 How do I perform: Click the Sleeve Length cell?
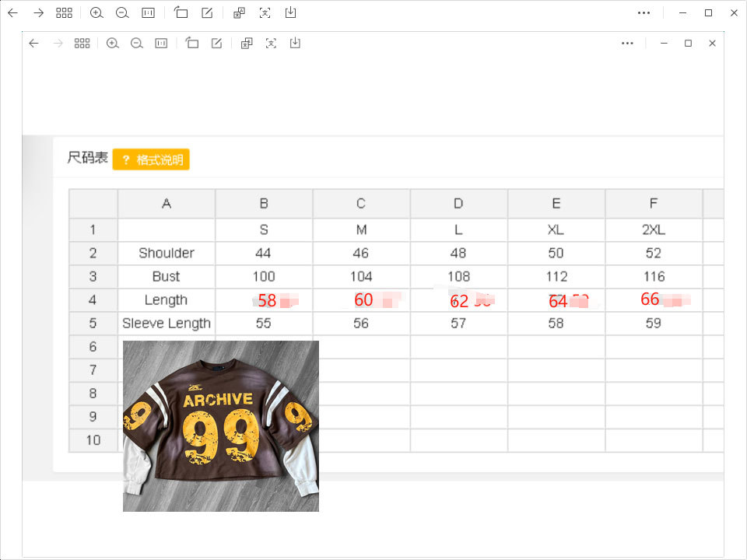[x=166, y=324]
